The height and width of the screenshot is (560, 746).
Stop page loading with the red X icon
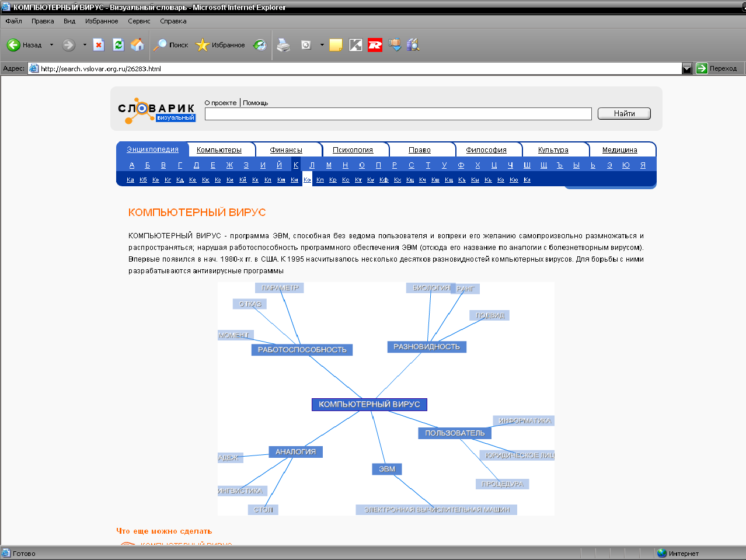[x=99, y=45]
